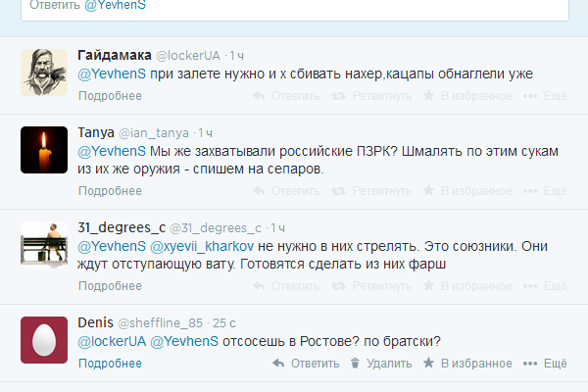This screenshot has height=392, width=588.
Task: Open the More menu on the 31_degrees_c tweet
Action: click(x=546, y=286)
